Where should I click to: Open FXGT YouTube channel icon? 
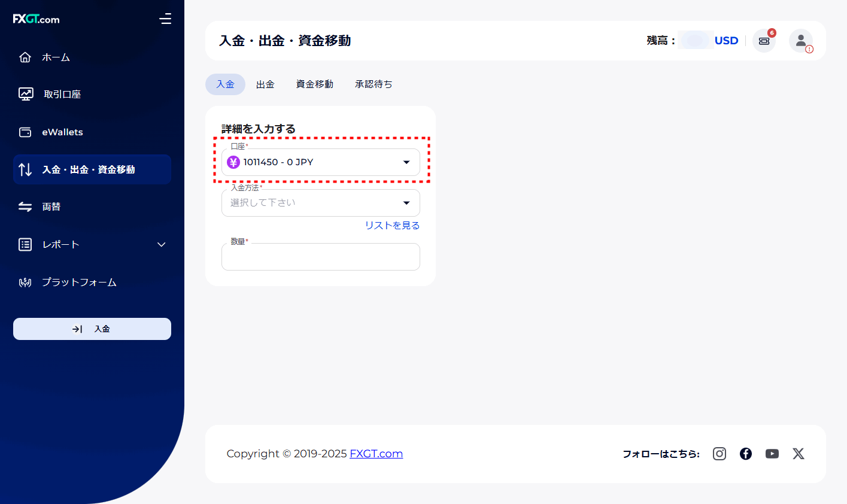pyautogui.click(x=772, y=454)
